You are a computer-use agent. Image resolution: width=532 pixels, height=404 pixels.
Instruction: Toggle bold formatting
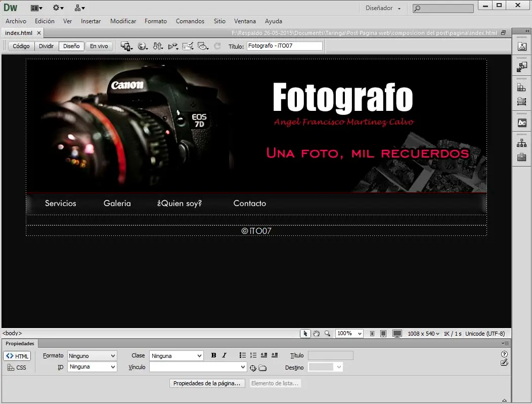[214, 355]
